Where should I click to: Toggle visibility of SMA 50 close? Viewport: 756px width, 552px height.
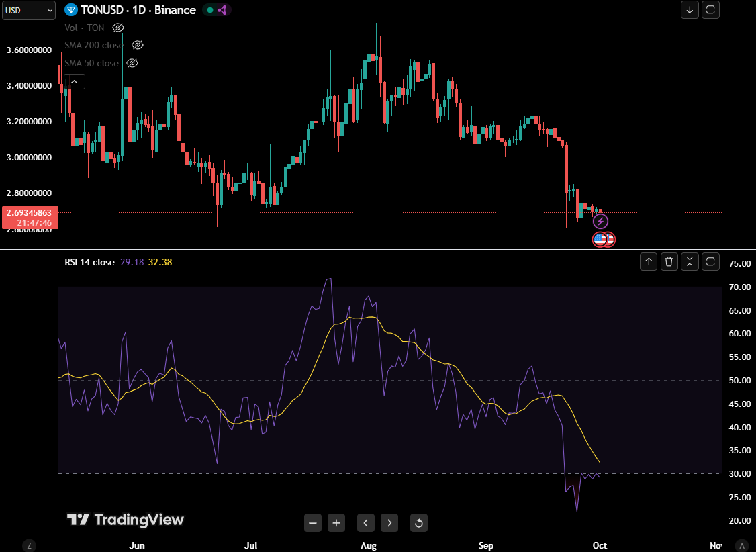(132, 63)
